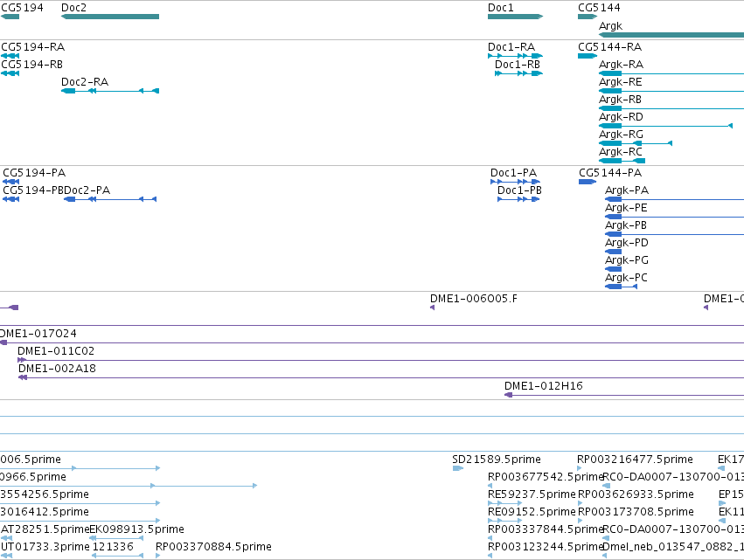Click the DME1-017024 clone label
This screenshot has width=744, height=560.
[38, 335]
